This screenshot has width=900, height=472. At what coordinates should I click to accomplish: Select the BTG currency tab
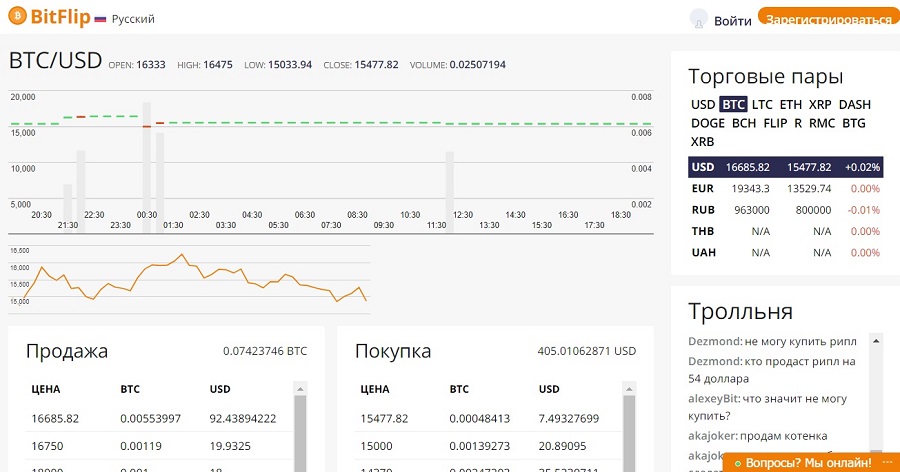854,123
